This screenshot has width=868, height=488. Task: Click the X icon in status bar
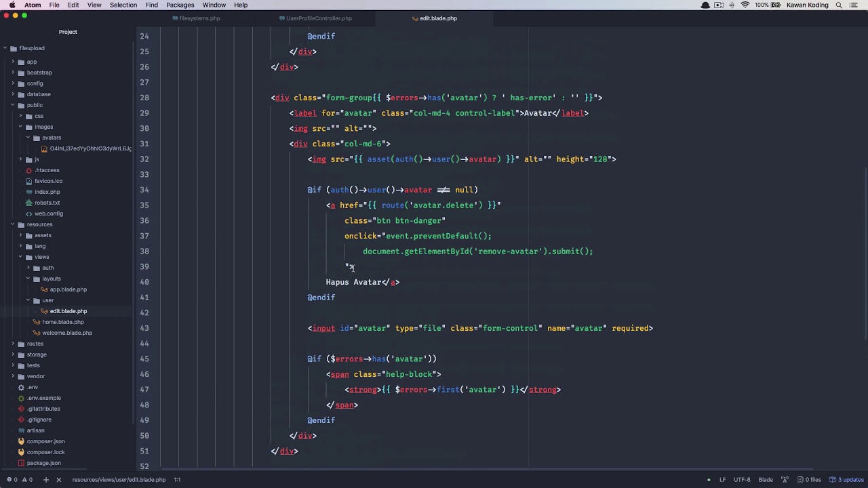pos(58,480)
